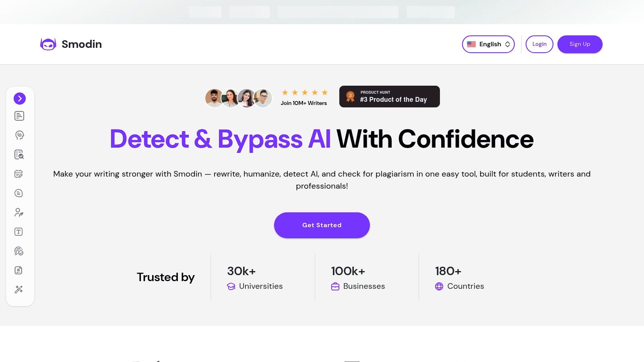Click the Smodin logo
644x362 pixels.
coord(71,44)
